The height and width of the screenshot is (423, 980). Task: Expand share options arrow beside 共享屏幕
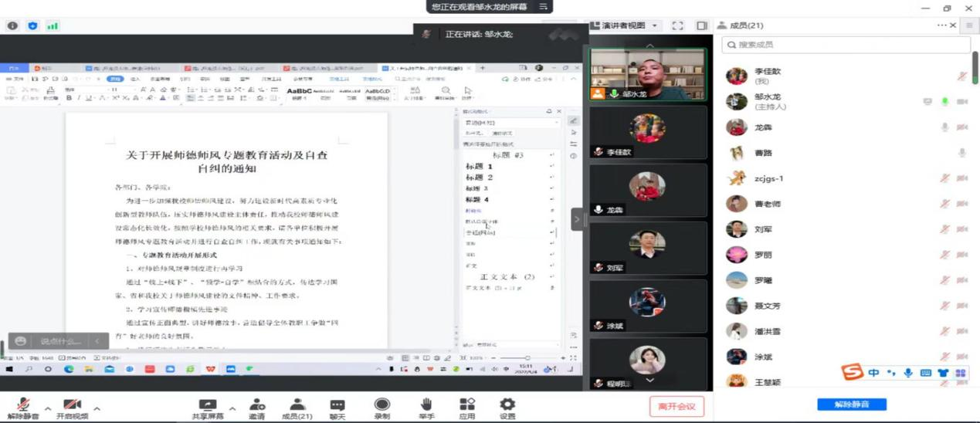(232, 408)
